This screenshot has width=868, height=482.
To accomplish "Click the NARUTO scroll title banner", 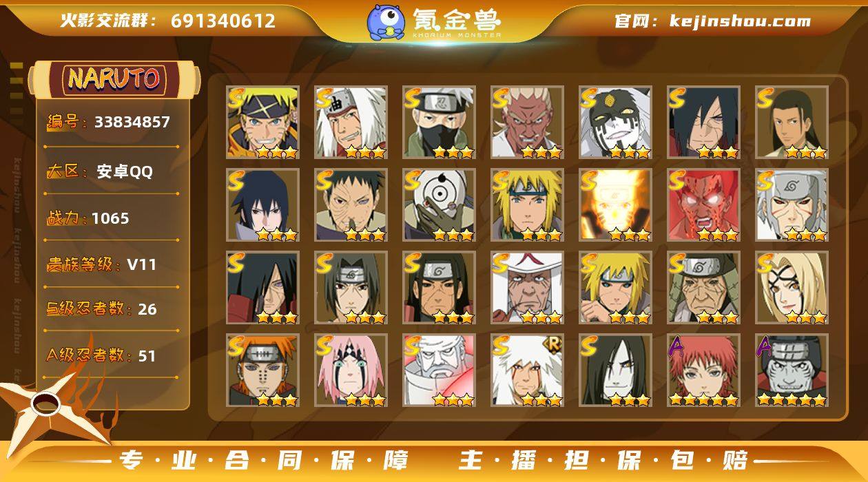I will 114,78.
